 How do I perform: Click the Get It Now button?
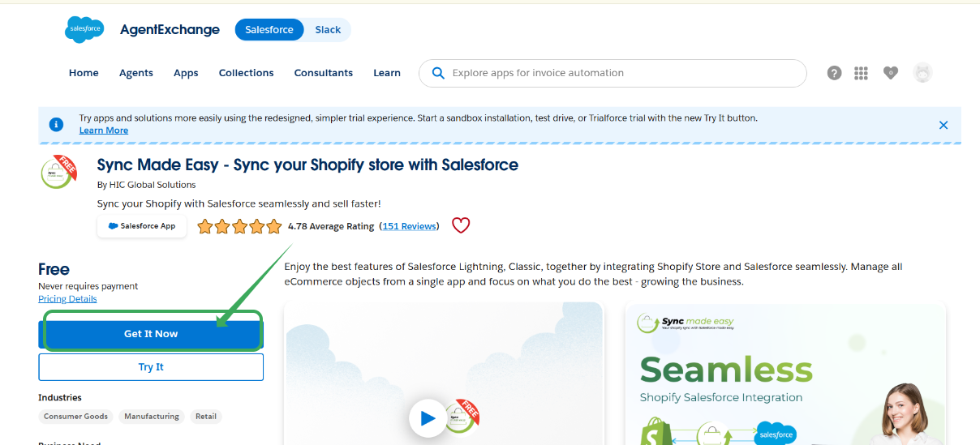[151, 334]
